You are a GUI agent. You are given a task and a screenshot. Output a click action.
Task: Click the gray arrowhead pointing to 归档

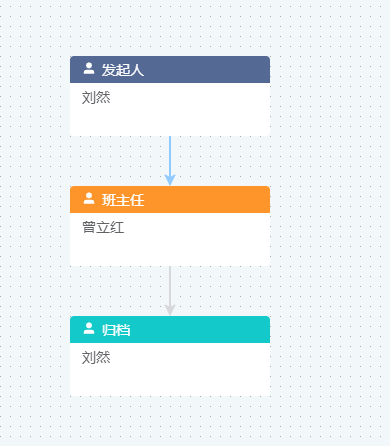(170, 310)
